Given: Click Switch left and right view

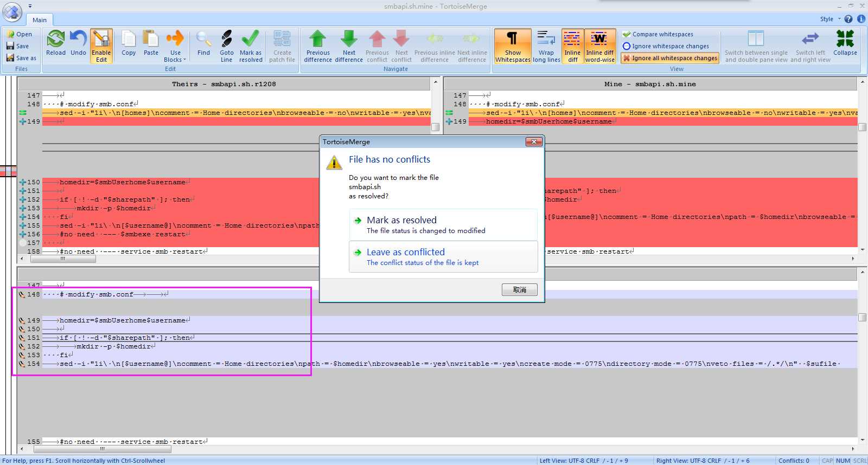Looking at the screenshot, I should coord(810,46).
